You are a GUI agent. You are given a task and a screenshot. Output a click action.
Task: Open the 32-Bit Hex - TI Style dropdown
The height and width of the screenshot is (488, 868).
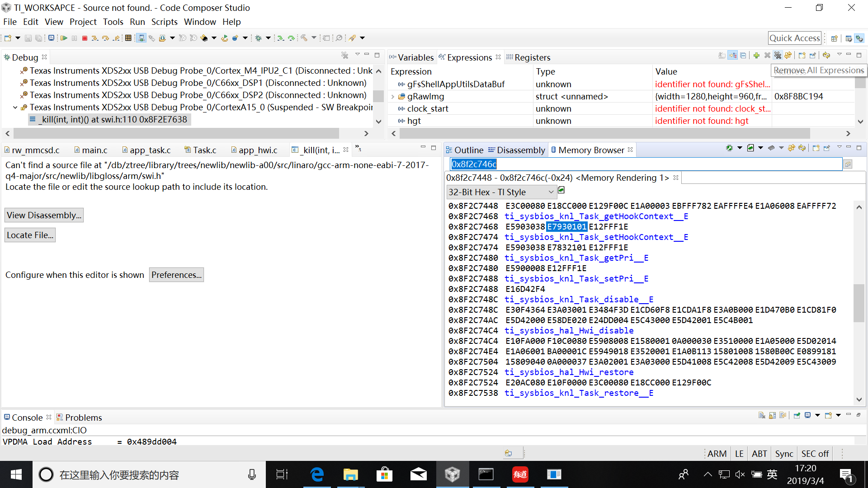coord(500,192)
